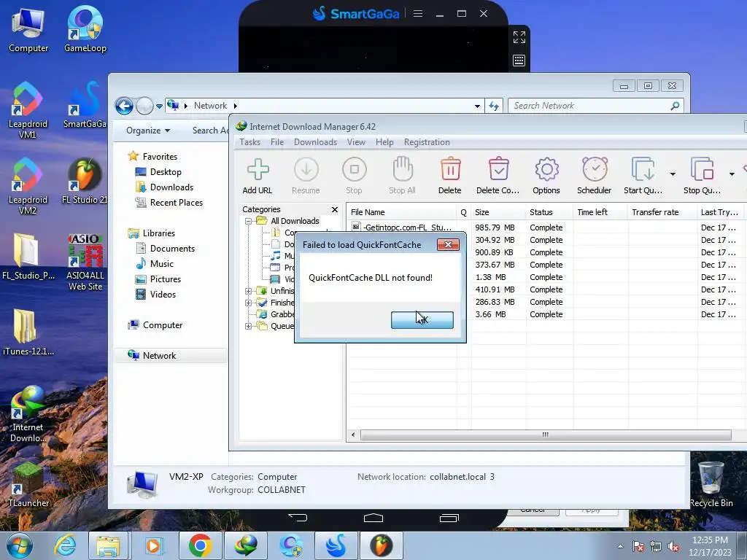This screenshot has height=560, width=747.
Task: Close the Categories panel with X
Action: [x=335, y=209]
